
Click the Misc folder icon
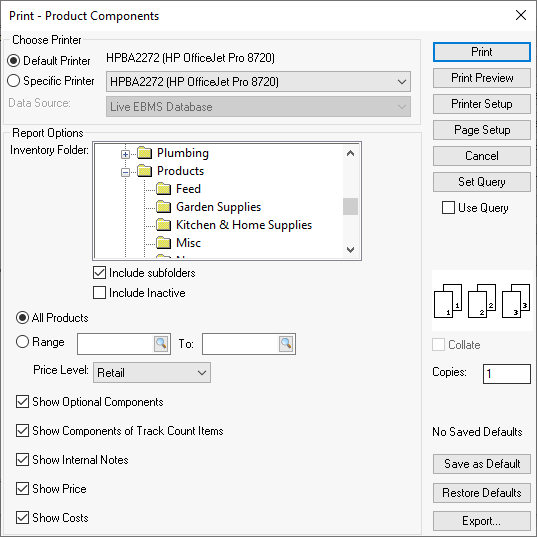(163, 243)
